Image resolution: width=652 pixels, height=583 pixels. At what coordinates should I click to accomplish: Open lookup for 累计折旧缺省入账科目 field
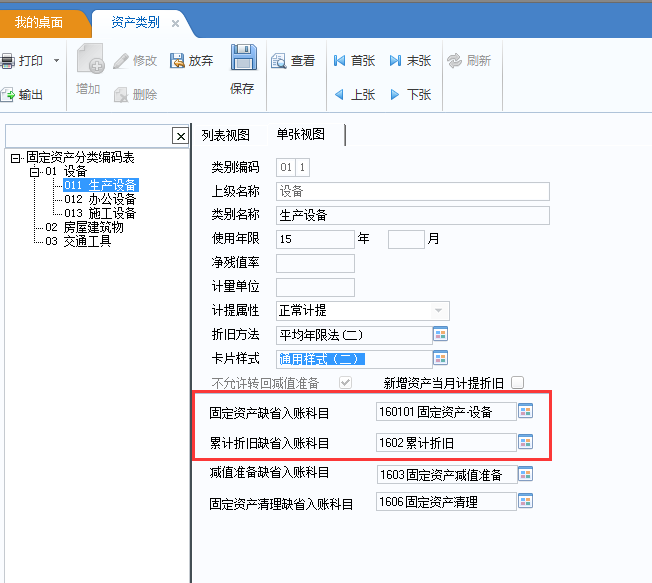point(526,442)
